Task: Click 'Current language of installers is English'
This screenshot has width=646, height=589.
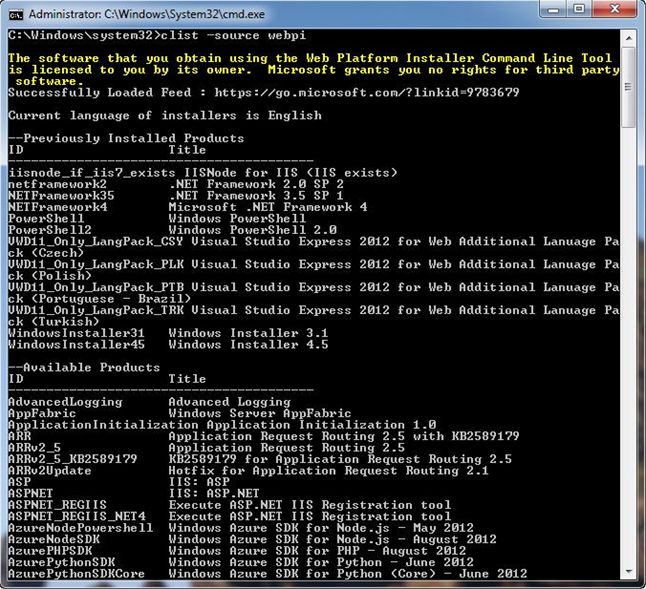Action: pos(165,115)
